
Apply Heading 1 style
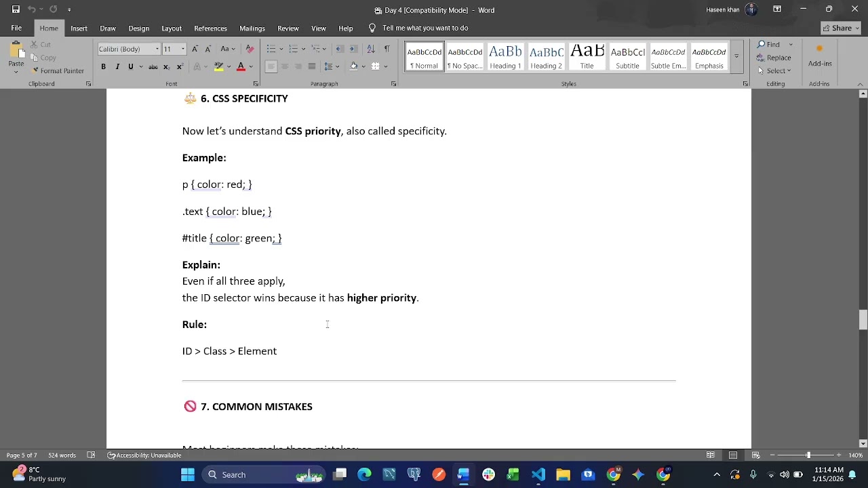(505, 57)
